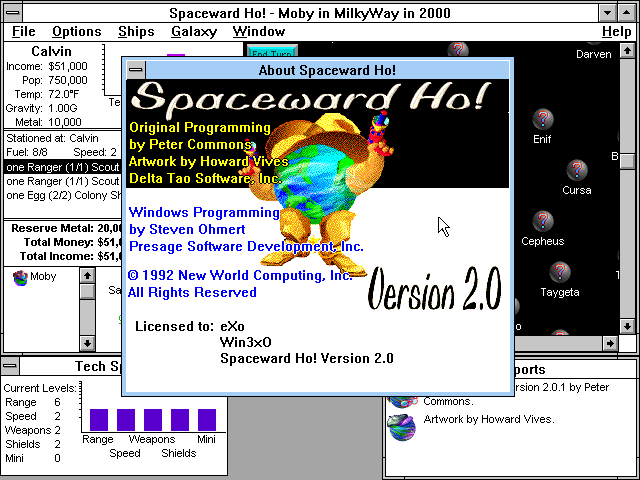
Task: Select the second Ranger (1/1) Scout row
Action: pos(62,181)
